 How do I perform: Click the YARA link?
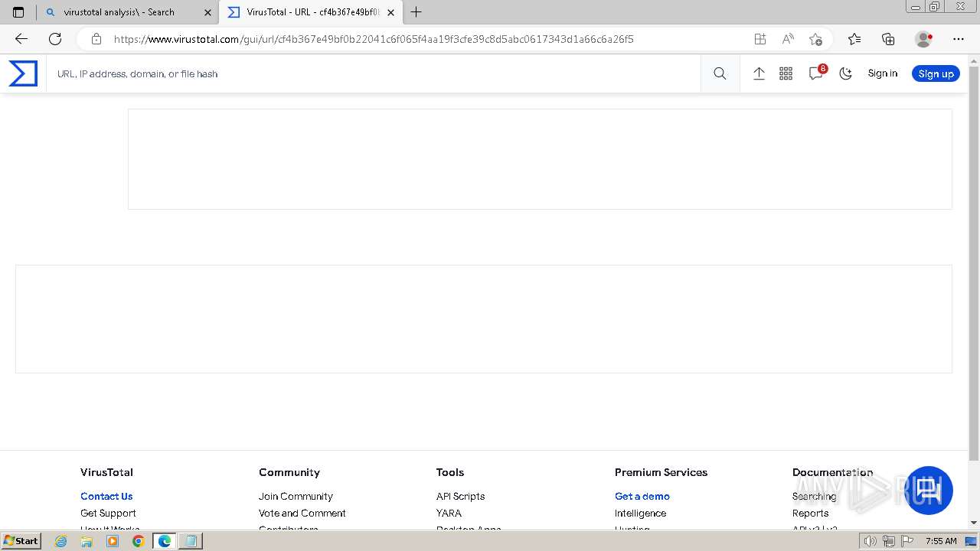449,513
